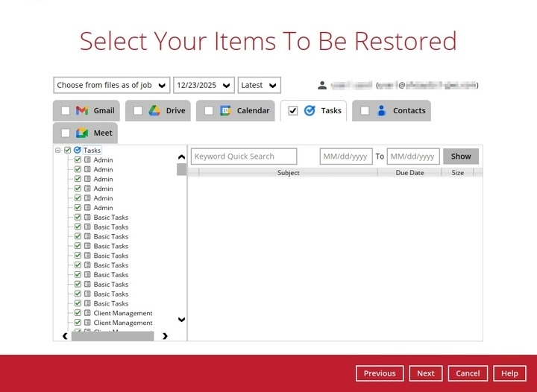
Task: Click the Tasks checkmark icon on tab
Action: tap(310, 111)
